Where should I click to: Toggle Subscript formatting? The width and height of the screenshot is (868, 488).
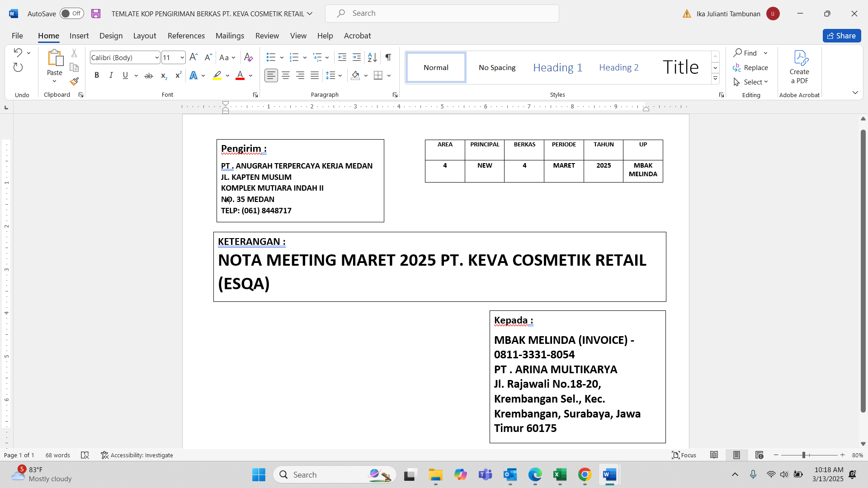click(164, 75)
